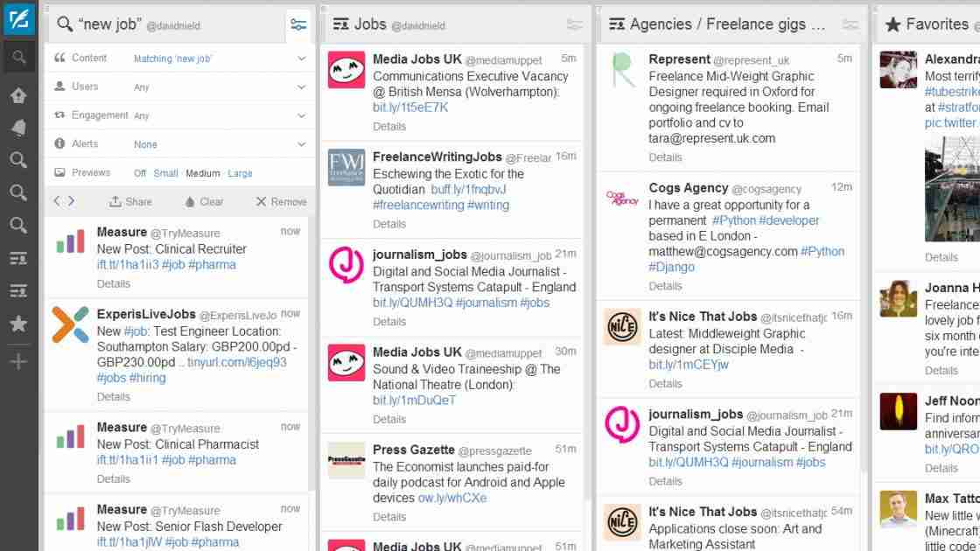This screenshot has width=980, height=551.
Task: Click the Share button in column options
Action: 130,202
